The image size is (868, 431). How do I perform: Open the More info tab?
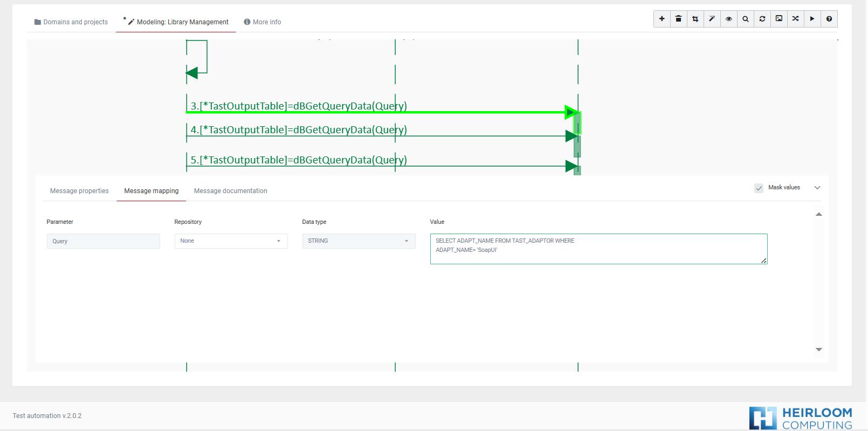point(263,22)
